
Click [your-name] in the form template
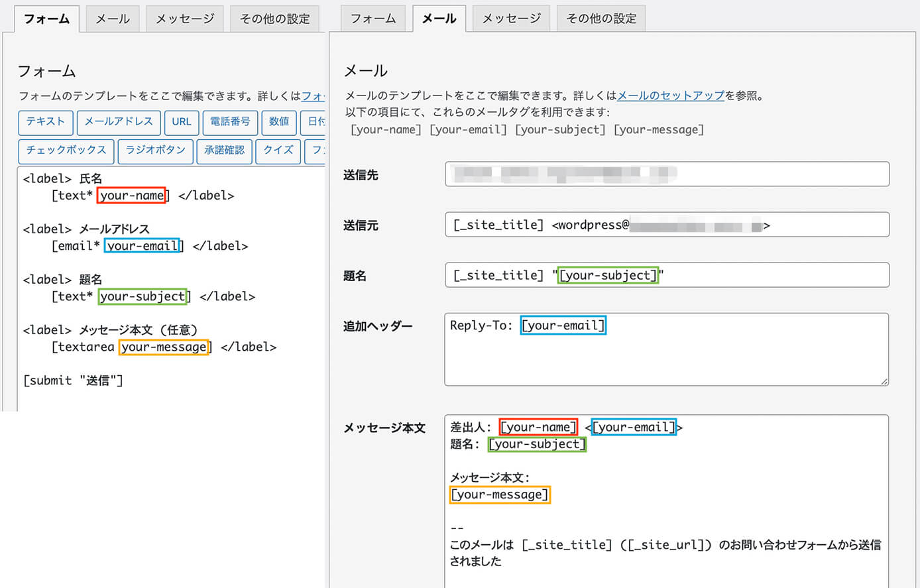(131, 196)
